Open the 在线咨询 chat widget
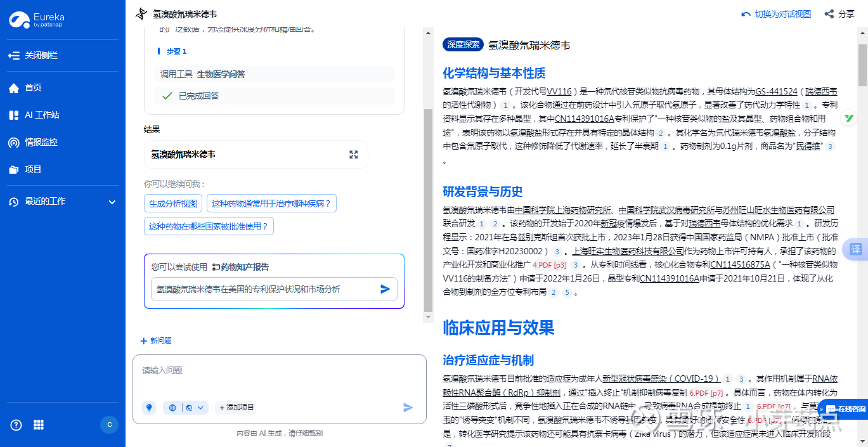Viewport: 868px width, 447px height. coord(844,409)
